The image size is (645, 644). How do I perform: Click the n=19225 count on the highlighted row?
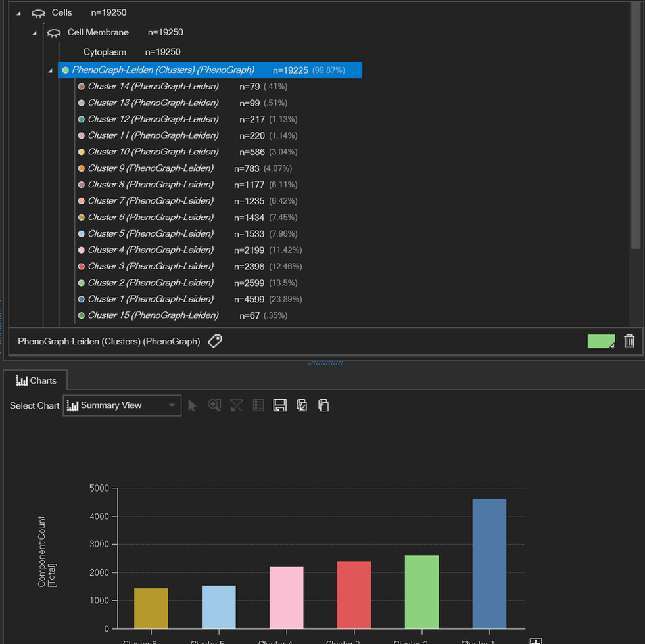tap(291, 70)
